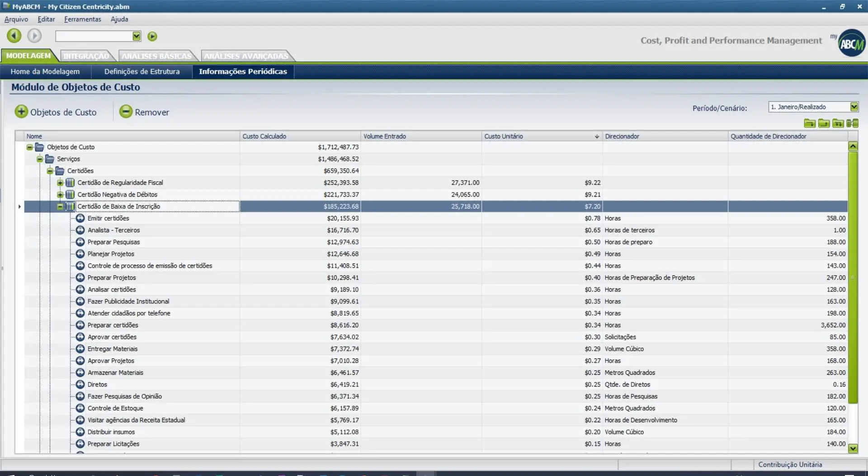The image size is (868, 476).
Task: Open the navigation toolbar combo box dropdown
Action: [x=137, y=36]
